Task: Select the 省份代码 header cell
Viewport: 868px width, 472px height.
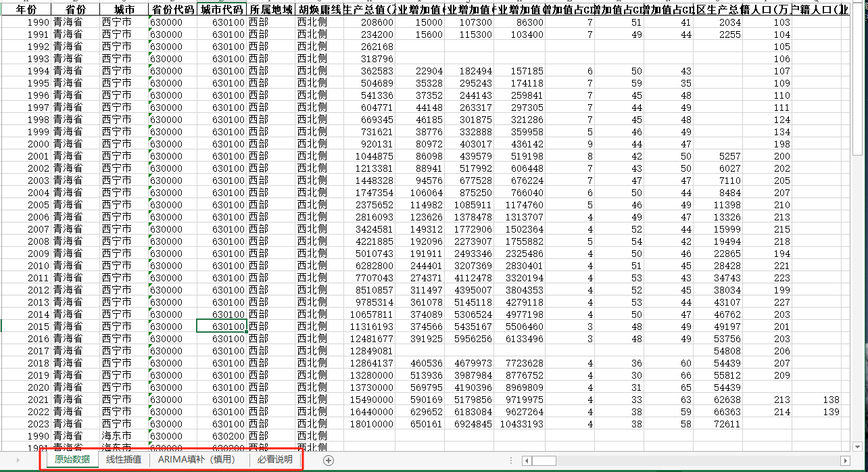Action: point(172,9)
